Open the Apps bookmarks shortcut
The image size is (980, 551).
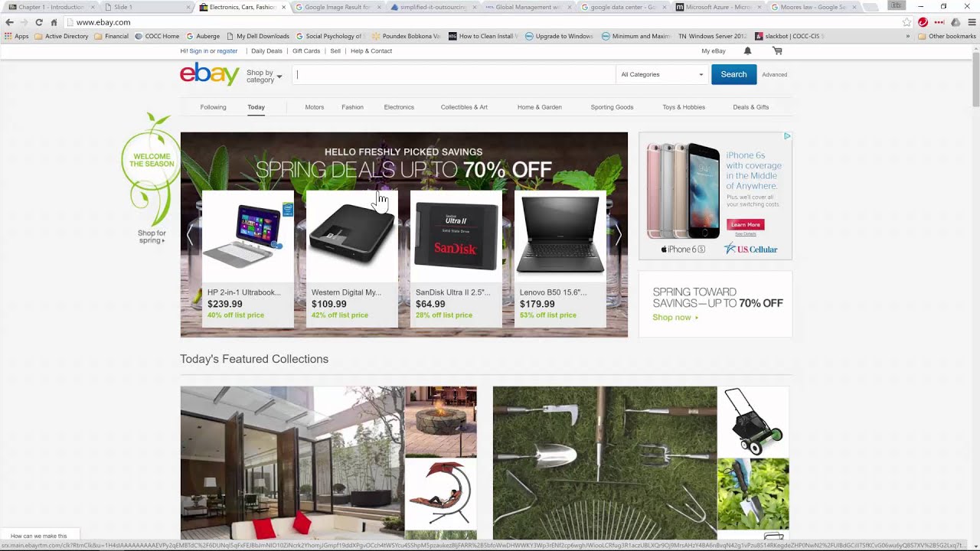coord(17,36)
